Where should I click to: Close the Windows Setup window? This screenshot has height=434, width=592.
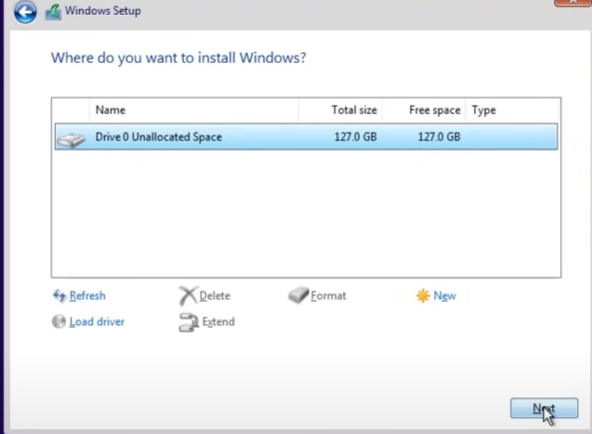point(573,2)
